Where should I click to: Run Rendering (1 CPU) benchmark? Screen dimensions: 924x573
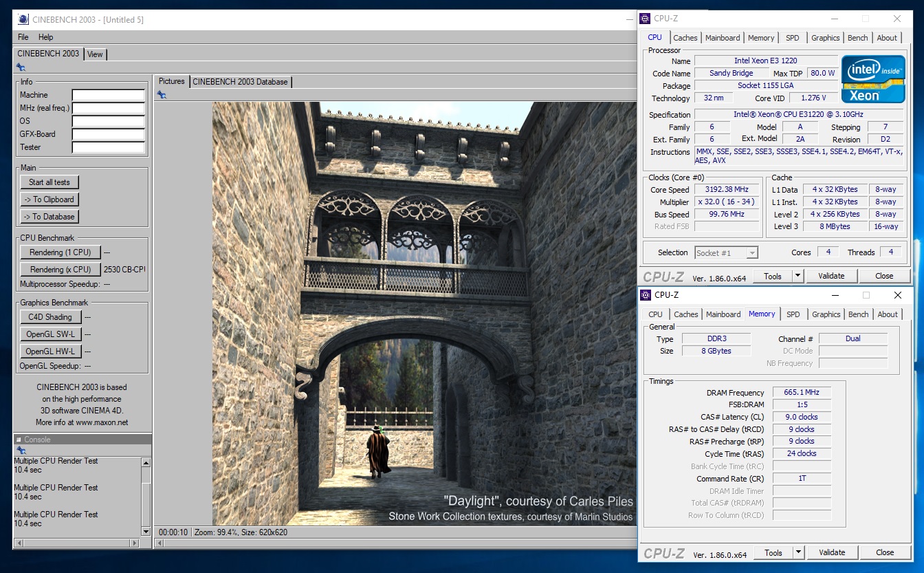point(60,252)
